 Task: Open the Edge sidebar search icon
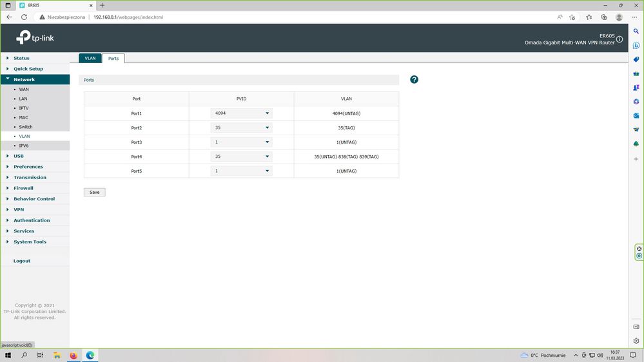click(x=636, y=31)
